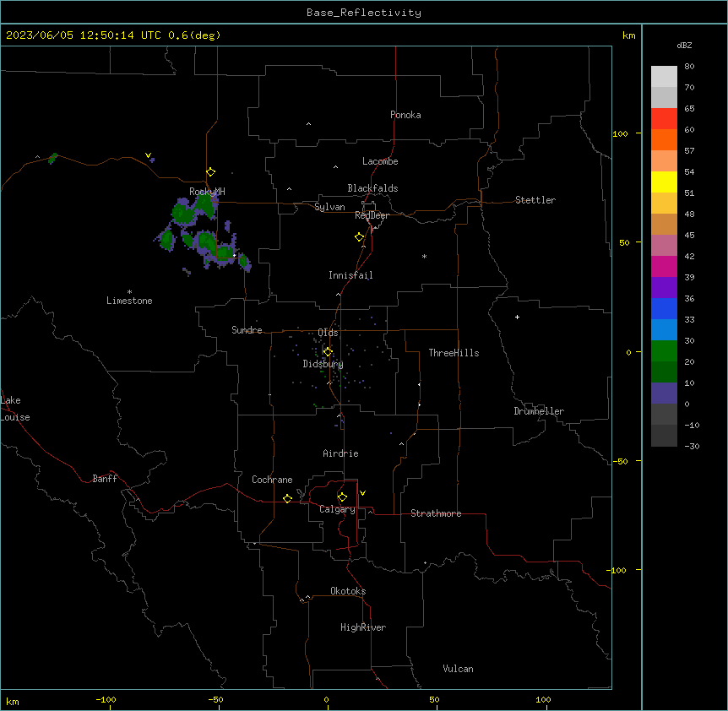Click the yellow diamond marker below Cochrane

click(x=287, y=498)
